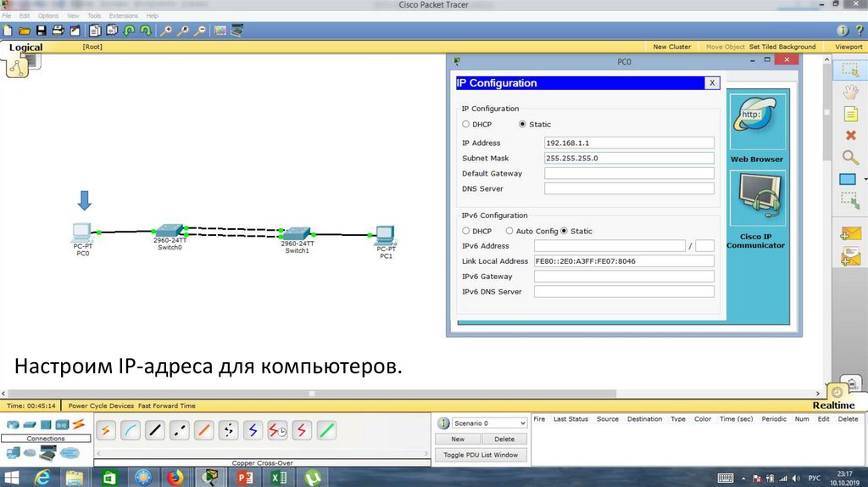Open a file using the folder icon
The image size is (868, 487).
(x=25, y=31)
